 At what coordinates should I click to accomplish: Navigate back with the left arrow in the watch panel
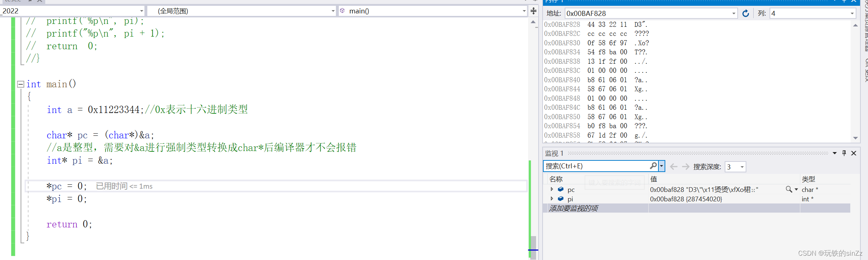[x=674, y=167]
